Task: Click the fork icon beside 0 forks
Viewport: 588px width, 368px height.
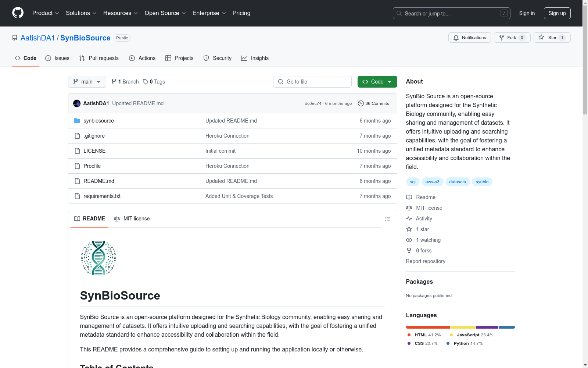Action: click(409, 251)
